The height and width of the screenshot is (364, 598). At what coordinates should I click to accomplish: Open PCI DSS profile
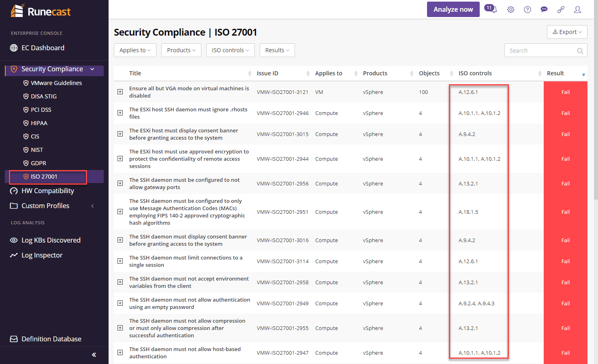coord(41,110)
